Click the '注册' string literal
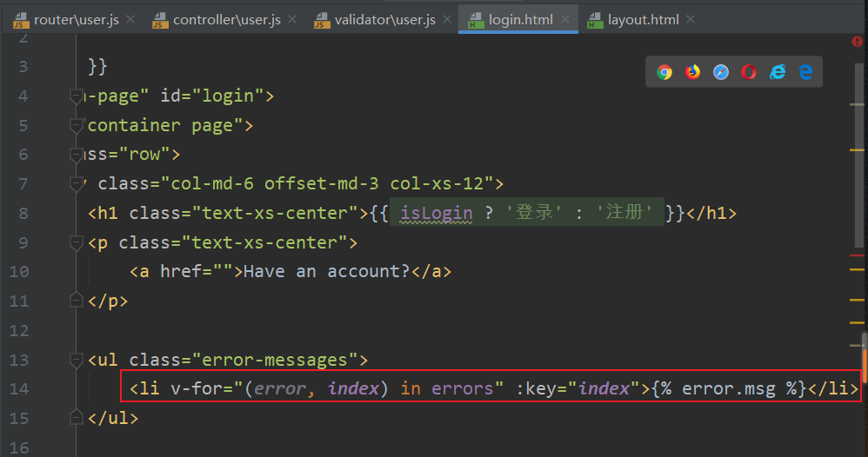 624,213
